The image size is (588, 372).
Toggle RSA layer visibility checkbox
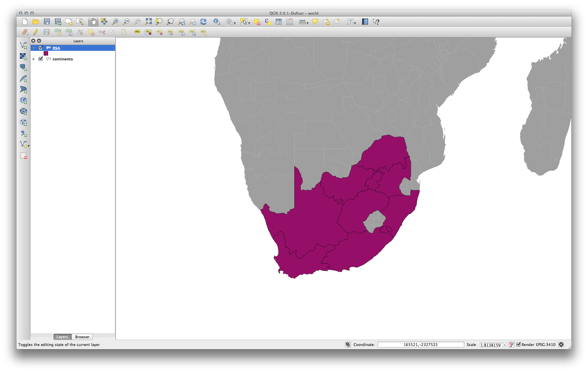point(41,48)
